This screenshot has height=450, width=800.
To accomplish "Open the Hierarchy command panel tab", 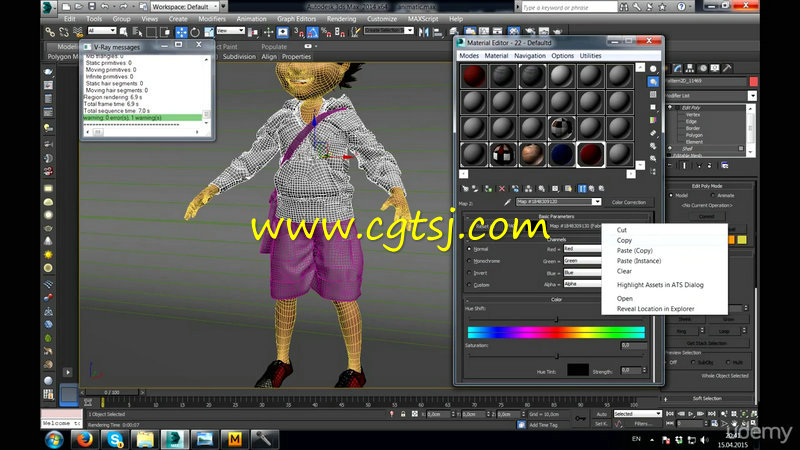I will pos(690,68).
